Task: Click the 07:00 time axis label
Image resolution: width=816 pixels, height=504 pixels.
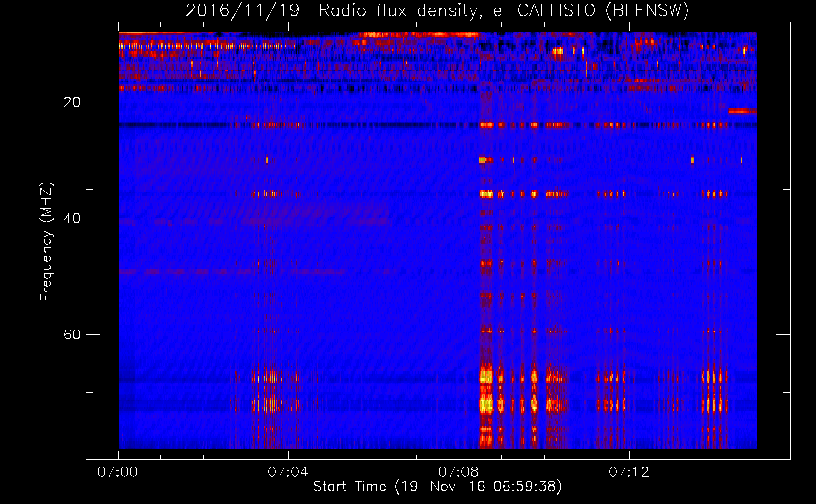Action: (118, 472)
